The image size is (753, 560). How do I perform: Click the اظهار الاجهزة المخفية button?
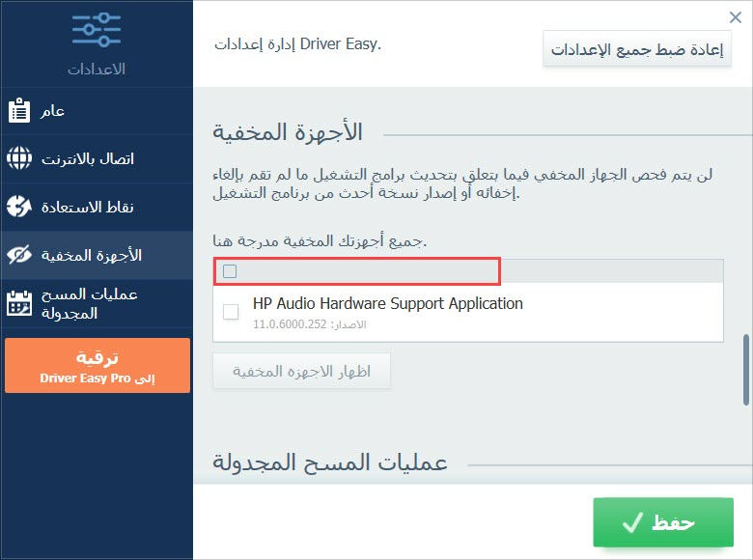301,371
